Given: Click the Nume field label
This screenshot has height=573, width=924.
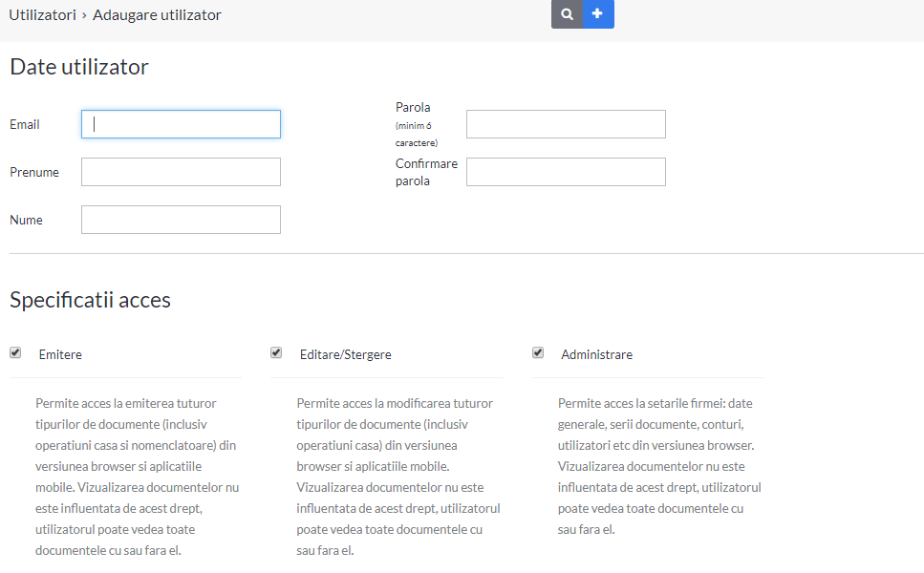Looking at the screenshot, I should coord(26,220).
